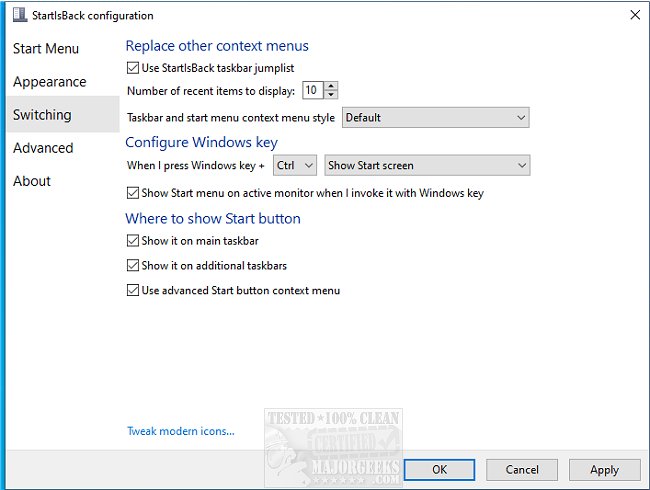Click the Tweak modern icons link
This screenshot has height=490, width=650.
pos(181,432)
